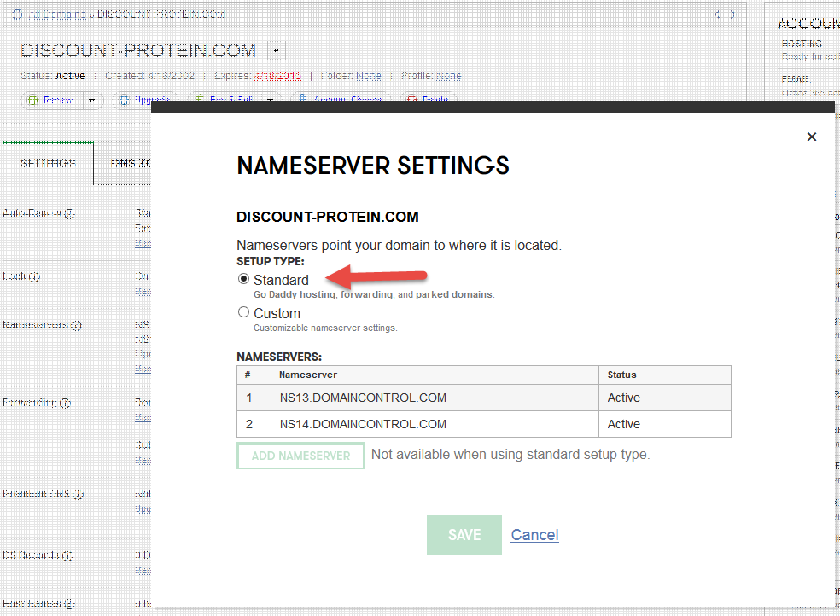Click 'Customizable nameserver settings' description text
Image resolution: width=840 pixels, height=616 pixels.
[325, 328]
